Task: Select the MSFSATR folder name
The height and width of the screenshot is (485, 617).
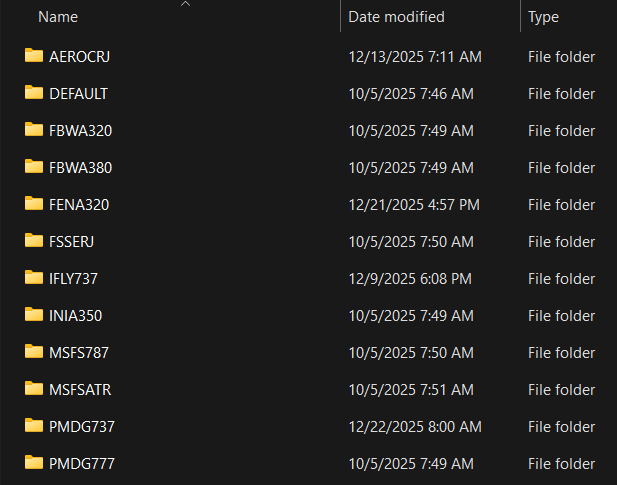Action: point(80,389)
